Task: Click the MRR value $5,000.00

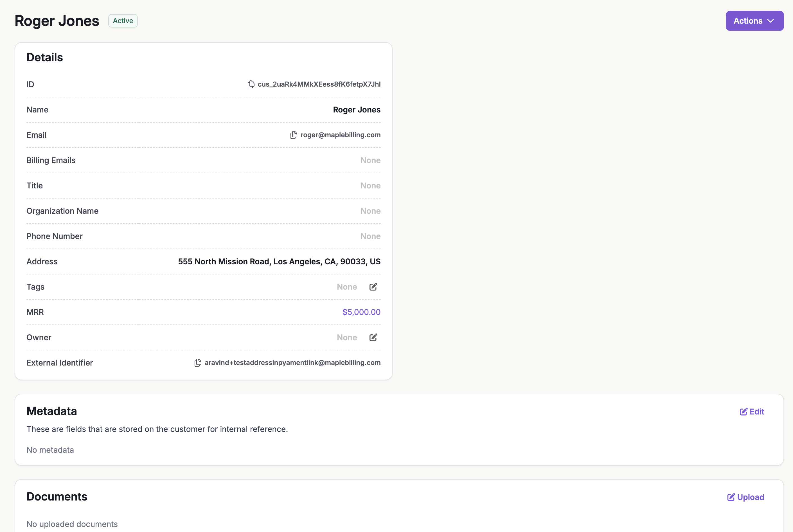Action: click(x=361, y=312)
